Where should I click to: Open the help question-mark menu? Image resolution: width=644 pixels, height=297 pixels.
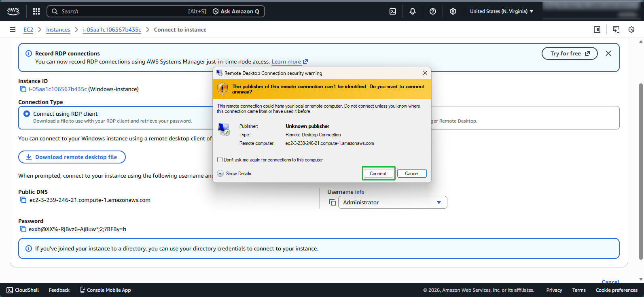click(x=433, y=11)
